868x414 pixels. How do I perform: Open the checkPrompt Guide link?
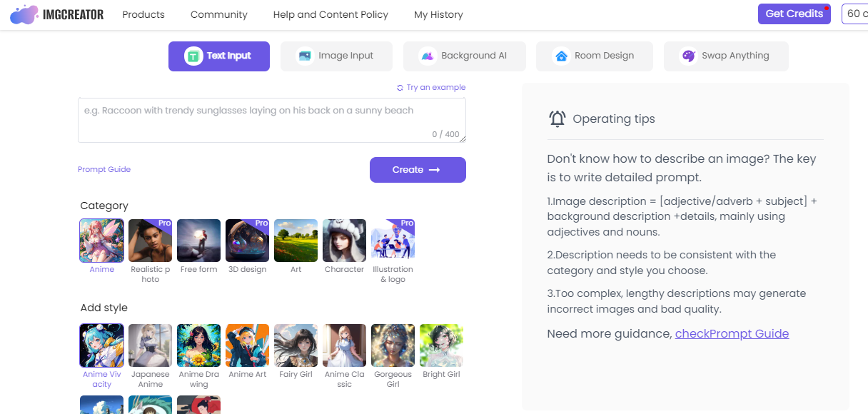point(732,334)
